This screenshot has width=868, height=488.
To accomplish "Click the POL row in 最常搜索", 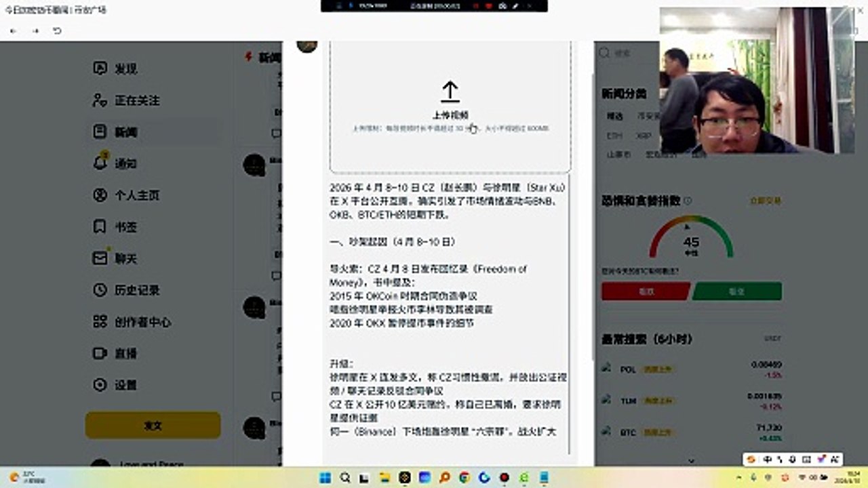I will [691, 369].
